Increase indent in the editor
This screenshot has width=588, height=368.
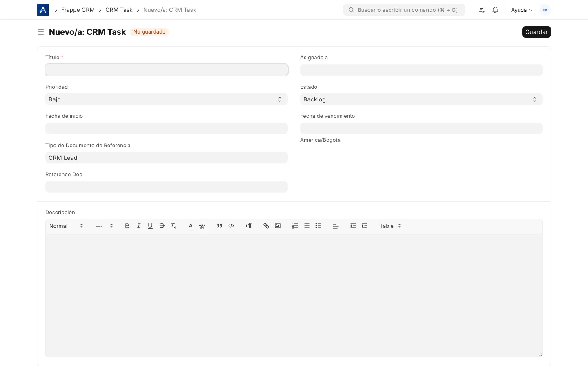point(365,226)
